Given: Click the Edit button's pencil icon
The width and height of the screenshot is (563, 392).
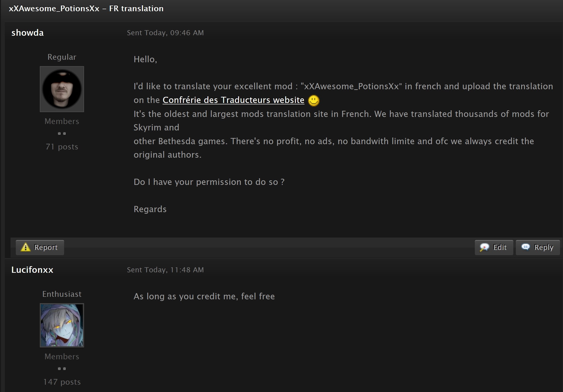Looking at the screenshot, I should [484, 247].
